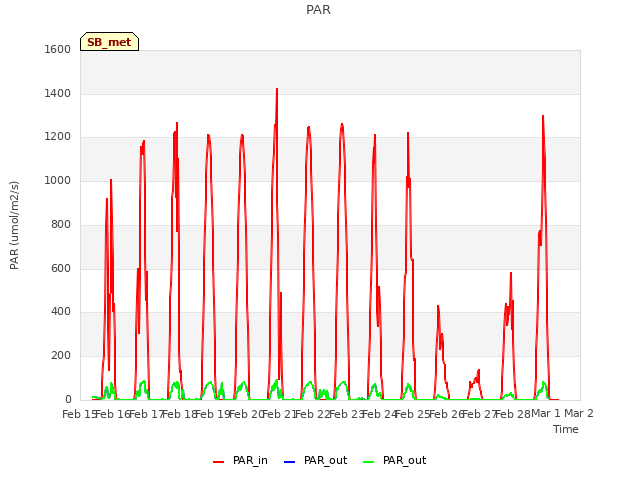The height and width of the screenshot is (480, 640).
Task: Toggle the PAR_out legend label beside the blue swatch
Action: [325, 460]
